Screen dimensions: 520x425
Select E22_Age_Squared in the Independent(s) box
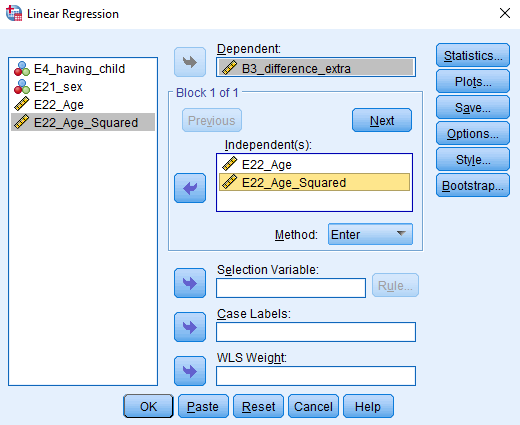(314, 182)
